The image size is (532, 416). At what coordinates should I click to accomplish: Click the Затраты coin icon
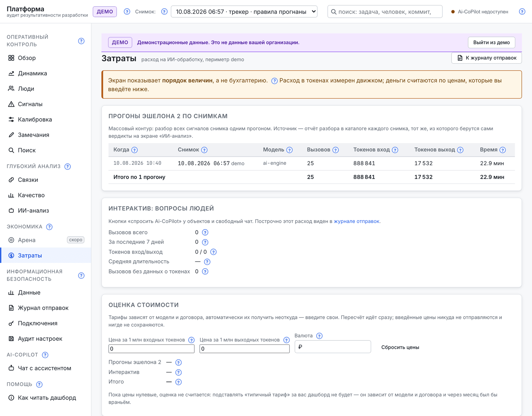click(x=11, y=255)
